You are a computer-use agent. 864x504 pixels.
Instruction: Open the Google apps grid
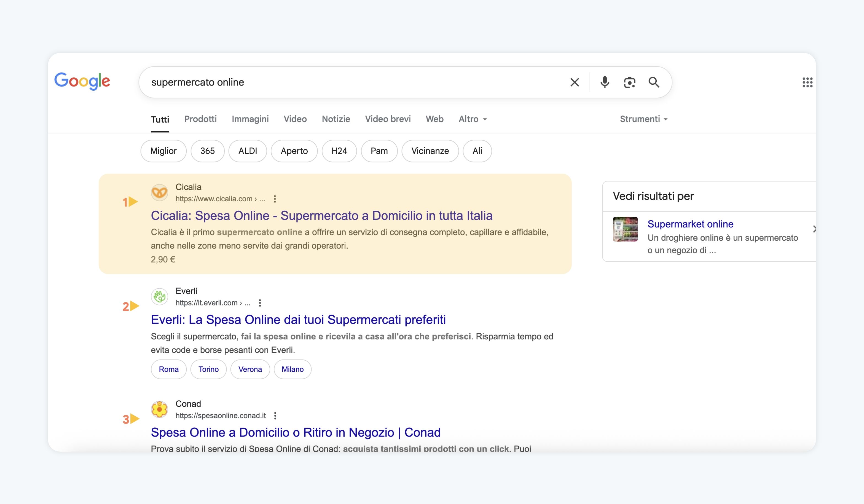[x=807, y=82]
